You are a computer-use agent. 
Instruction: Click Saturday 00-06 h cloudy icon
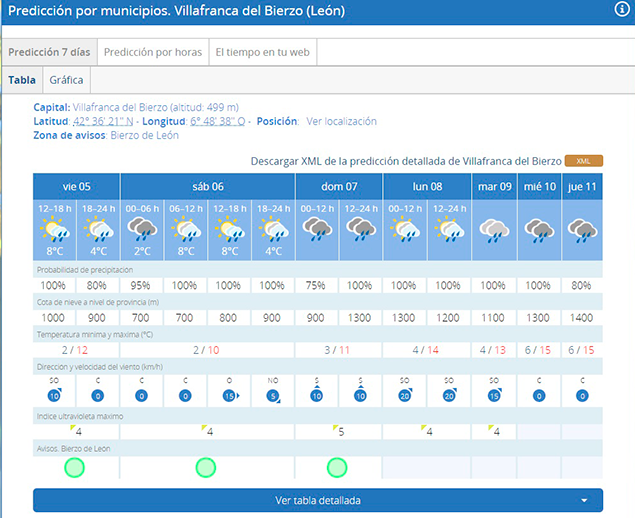(142, 231)
